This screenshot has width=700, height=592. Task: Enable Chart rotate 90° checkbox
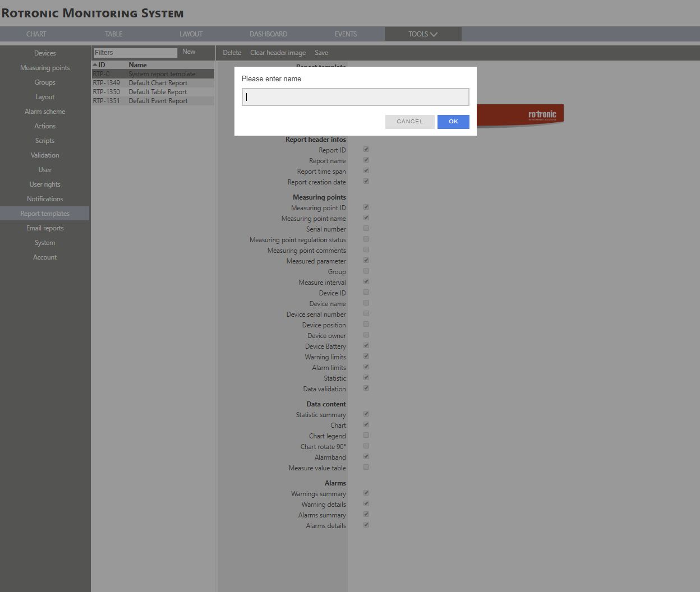tap(366, 446)
